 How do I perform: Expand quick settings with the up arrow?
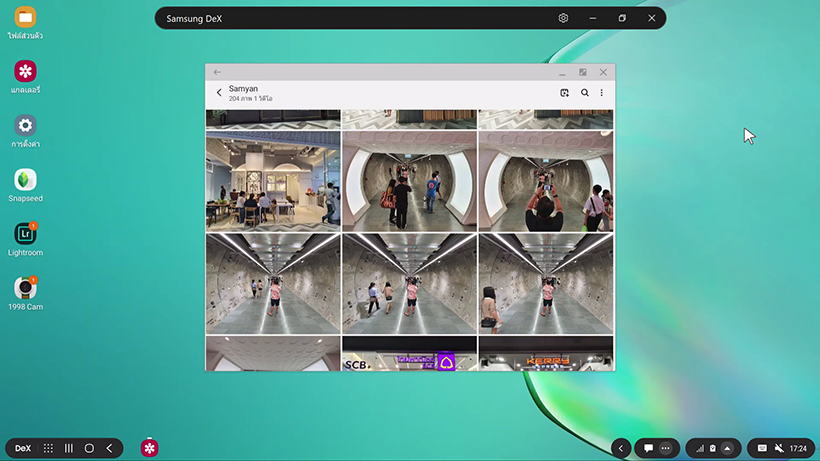(x=727, y=448)
